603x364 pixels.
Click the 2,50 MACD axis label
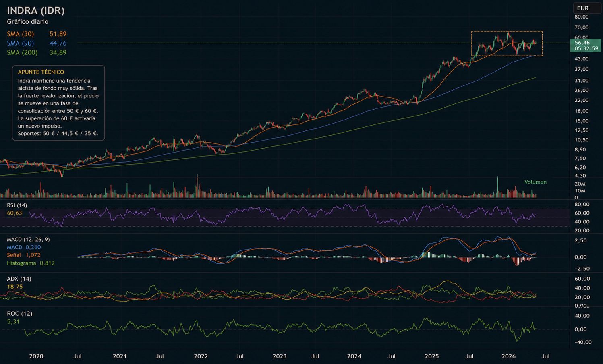coord(580,241)
